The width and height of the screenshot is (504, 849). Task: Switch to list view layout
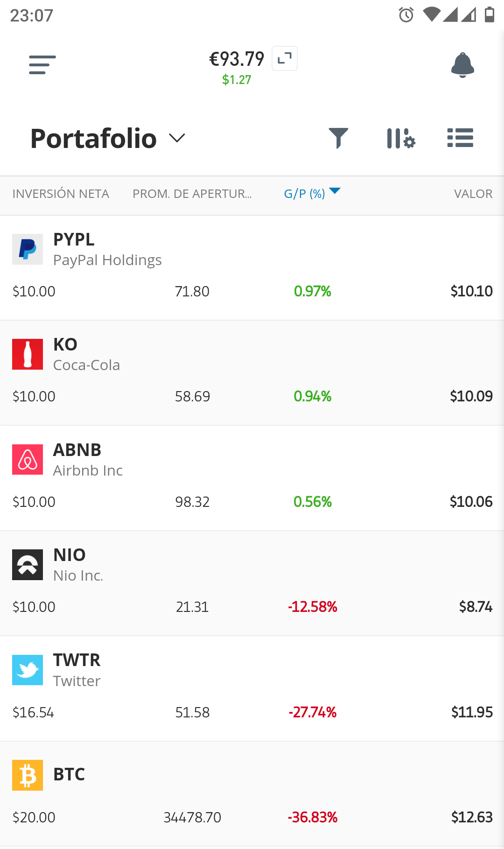click(x=460, y=138)
